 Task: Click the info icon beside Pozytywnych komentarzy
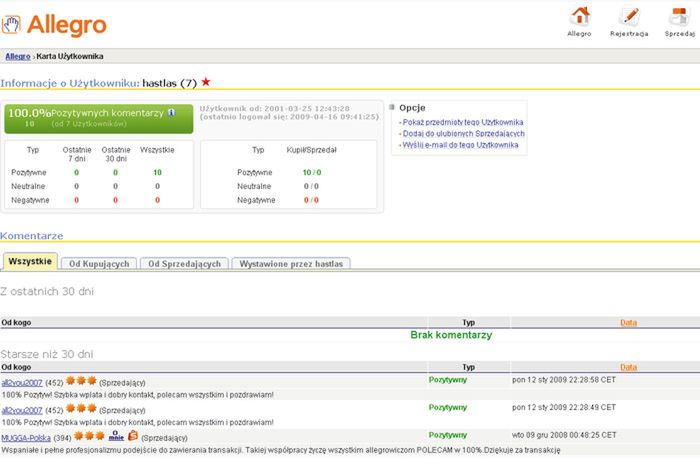tap(171, 113)
